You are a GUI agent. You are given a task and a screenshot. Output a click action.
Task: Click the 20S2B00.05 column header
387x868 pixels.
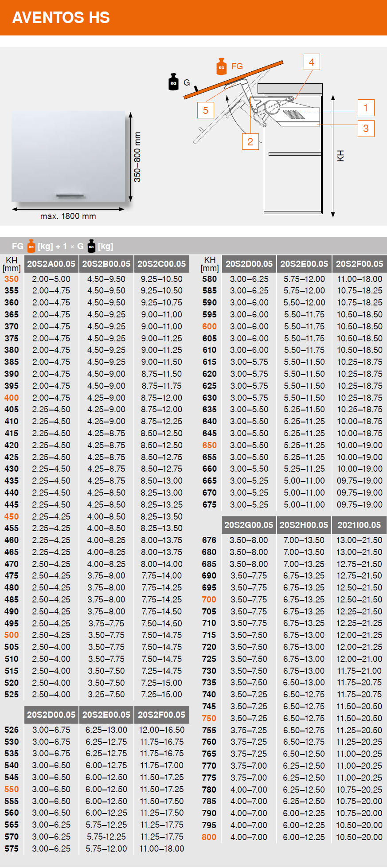pyautogui.click(x=106, y=264)
